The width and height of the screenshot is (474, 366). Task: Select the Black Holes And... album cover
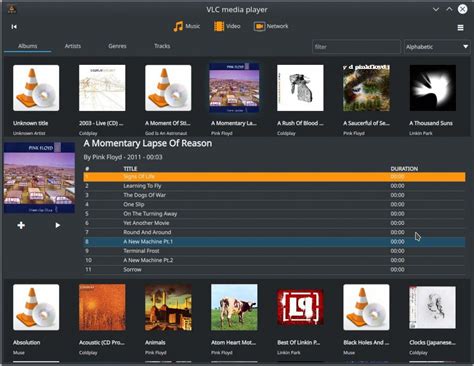click(366, 307)
